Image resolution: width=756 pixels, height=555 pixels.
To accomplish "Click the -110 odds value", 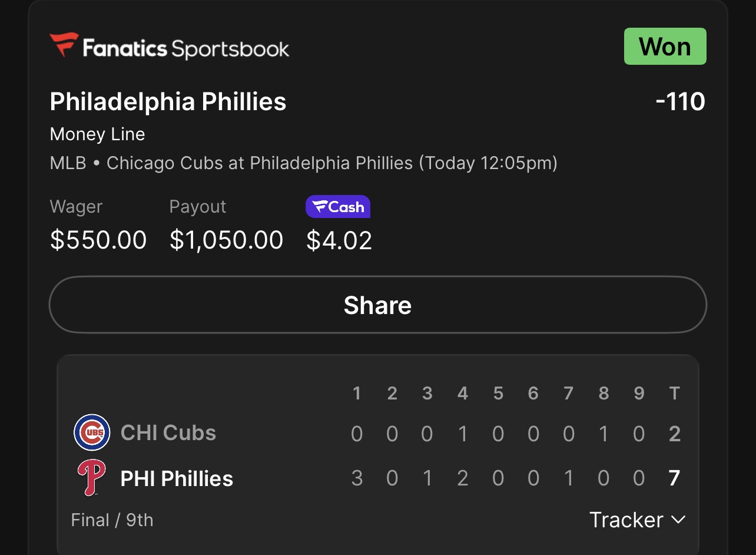I will pos(680,101).
